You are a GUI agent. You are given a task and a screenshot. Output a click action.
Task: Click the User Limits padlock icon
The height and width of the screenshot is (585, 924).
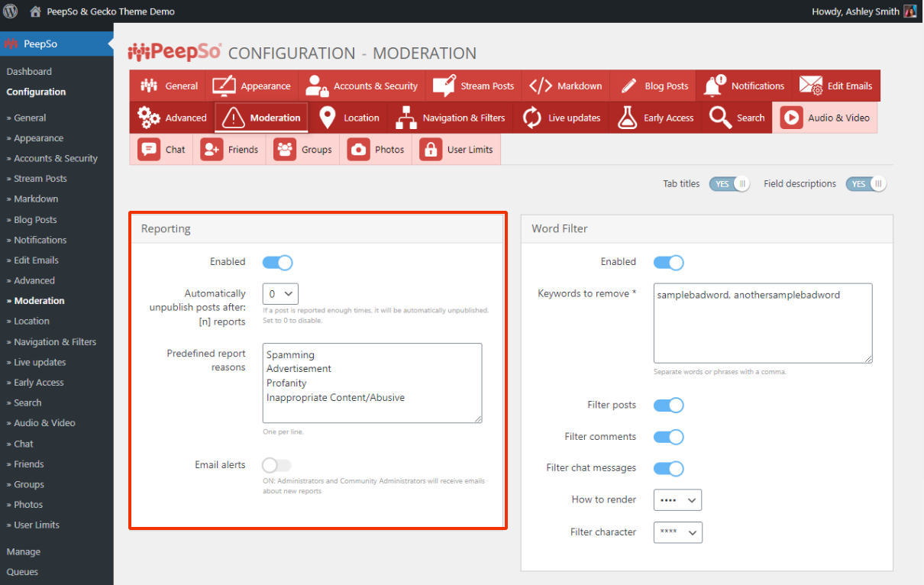click(431, 149)
